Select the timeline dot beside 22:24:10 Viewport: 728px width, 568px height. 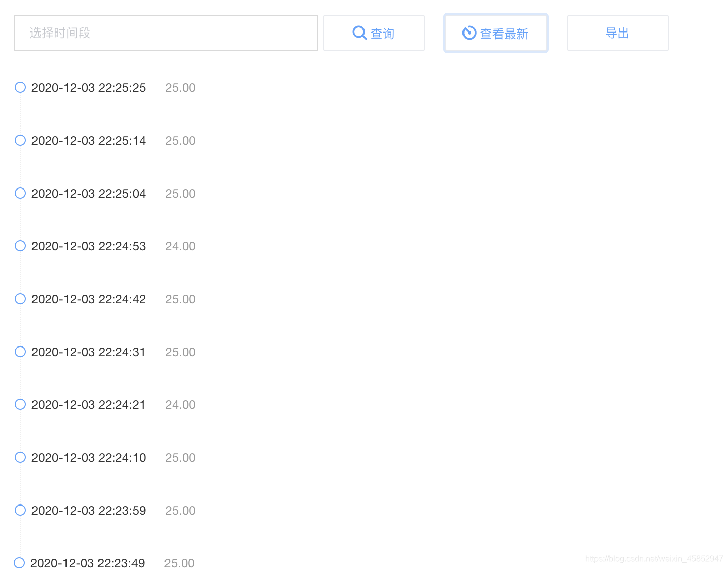20,457
